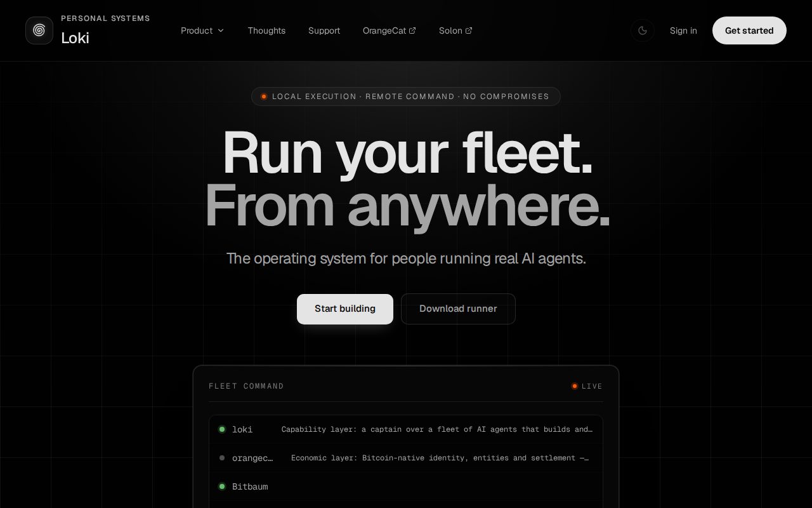Click the 'From anywhere.' headline
This screenshot has height=508, width=812.
pos(407,206)
